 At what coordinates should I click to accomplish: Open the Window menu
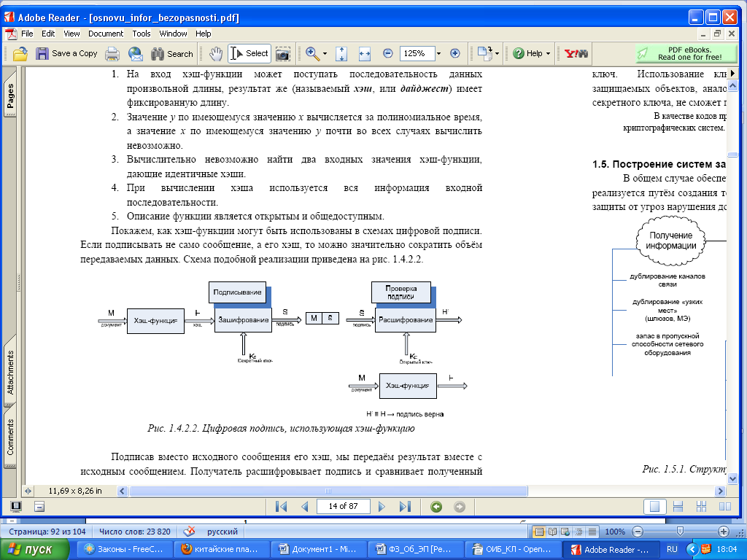[x=173, y=34]
